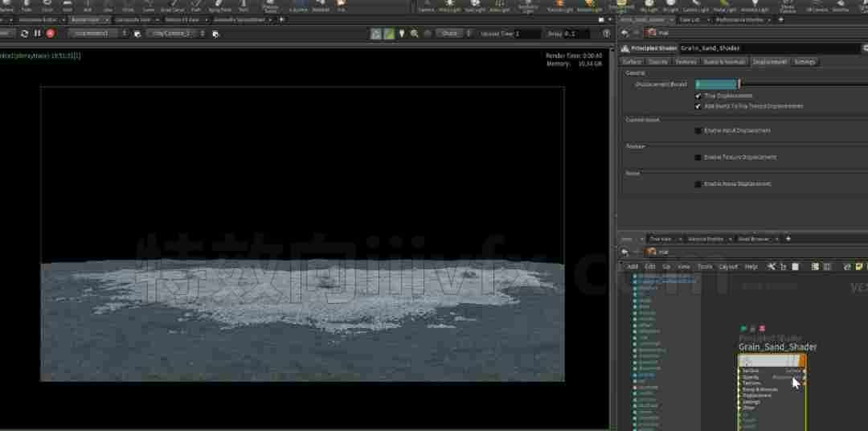
Task: Toggle the pink flag on Grain_Sand_Shader node
Action: pyautogui.click(x=762, y=329)
